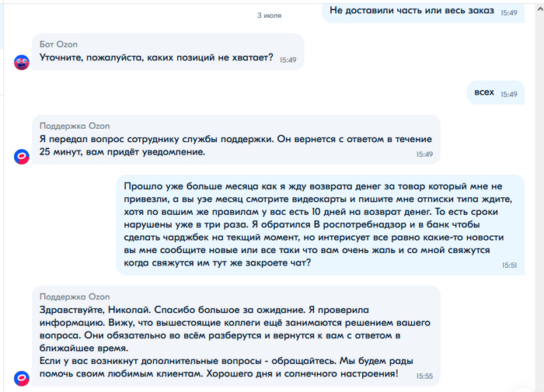Click Ozon support avatar beside the 15:49 message
Viewport: 544px width, 392px height.
(22, 157)
